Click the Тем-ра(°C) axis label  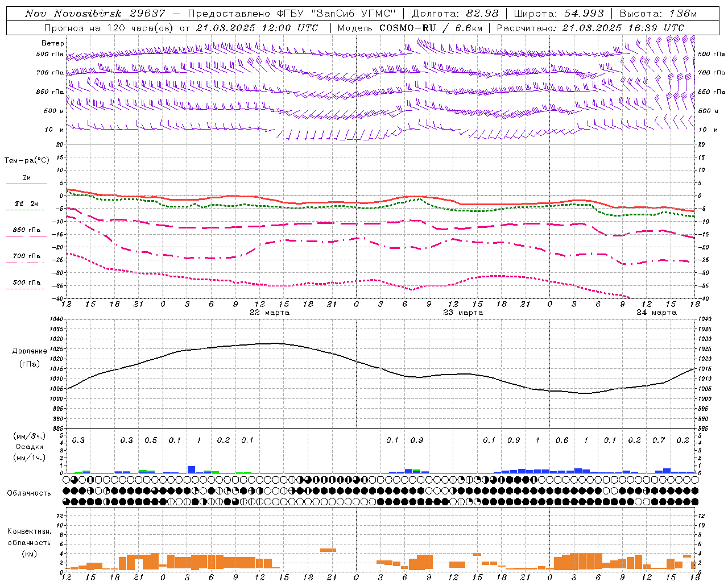[27, 161]
